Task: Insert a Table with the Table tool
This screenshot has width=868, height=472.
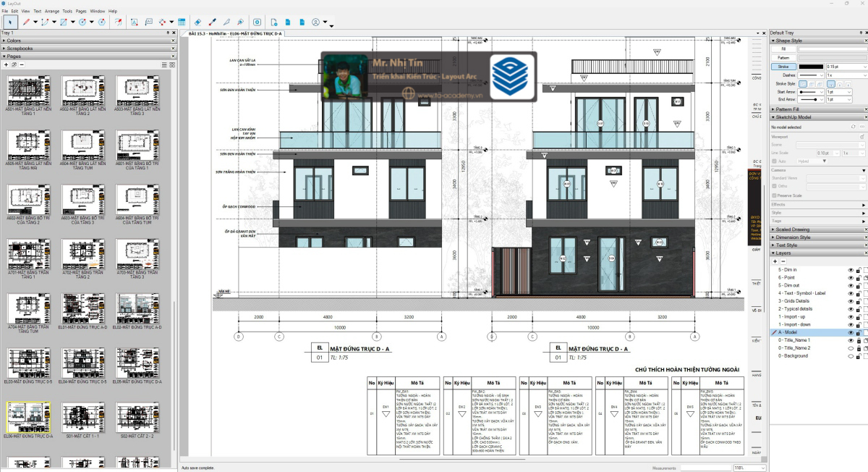Action: tap(182, 22)
